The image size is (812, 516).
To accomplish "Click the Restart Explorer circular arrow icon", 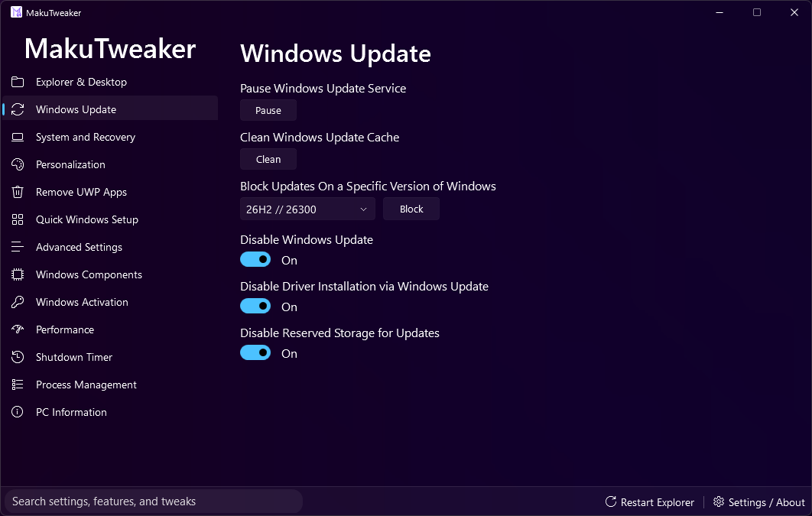I will pos(611,501).
